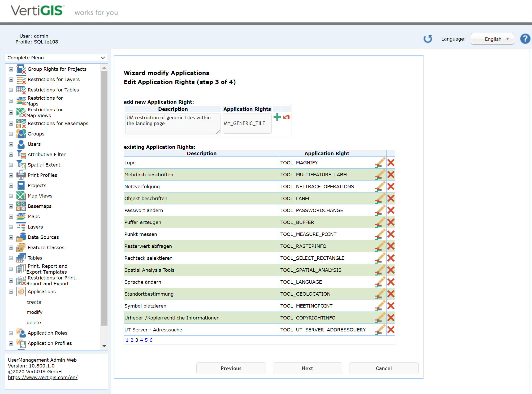Click the undo icon next to MY_GENERIC_TILE
Viewport: 532px width, 394px height.
click(x=286, y=117)
